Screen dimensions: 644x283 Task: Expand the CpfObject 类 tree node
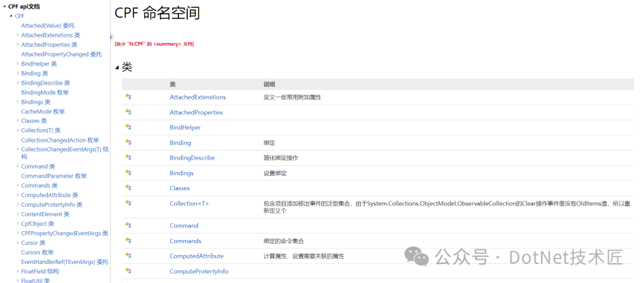point(17,223)
